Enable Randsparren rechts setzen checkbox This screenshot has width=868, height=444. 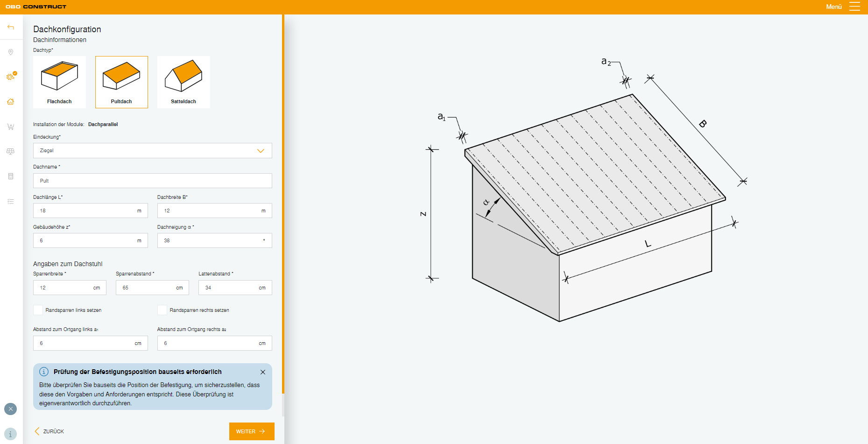(x=162, y=310)
